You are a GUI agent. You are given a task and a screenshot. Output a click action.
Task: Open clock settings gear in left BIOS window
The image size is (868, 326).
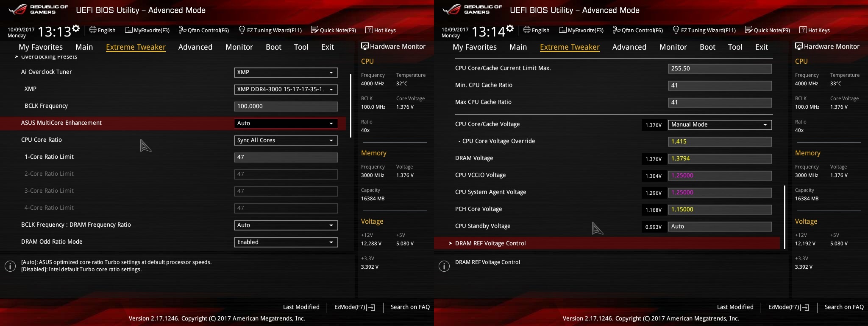pos(76,28)
